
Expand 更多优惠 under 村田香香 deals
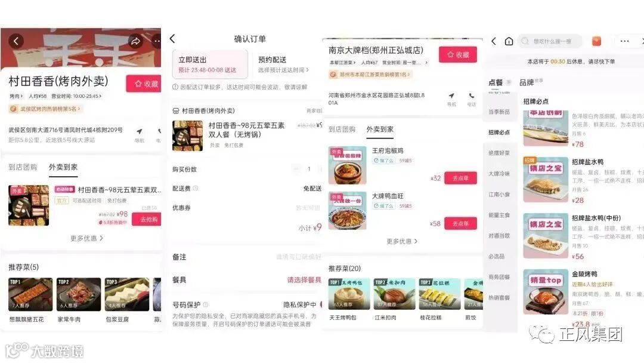(86, 238)
